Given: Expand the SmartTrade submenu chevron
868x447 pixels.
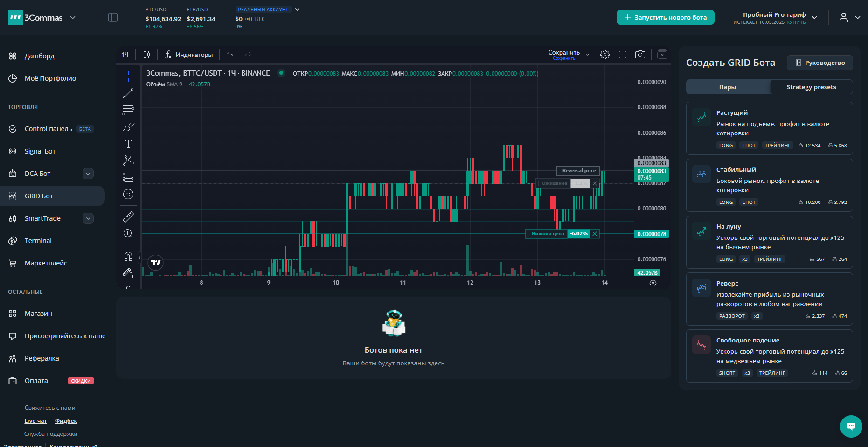Looking at the screenshot, I should click(88, 218).
